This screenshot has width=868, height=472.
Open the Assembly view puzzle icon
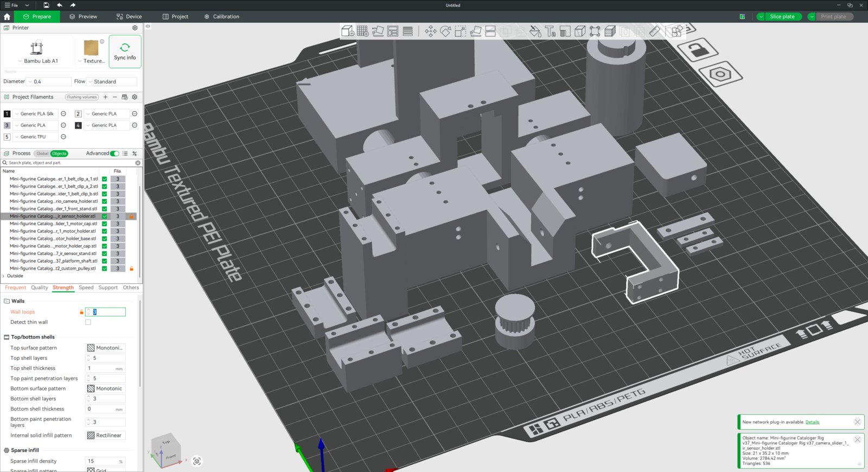tap(677, 31)
